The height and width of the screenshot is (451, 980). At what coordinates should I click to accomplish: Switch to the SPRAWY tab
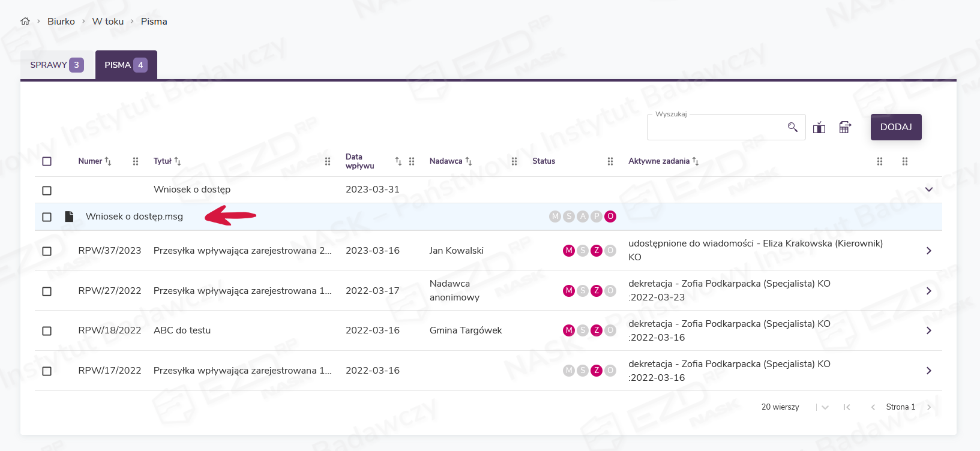(56, 65)
